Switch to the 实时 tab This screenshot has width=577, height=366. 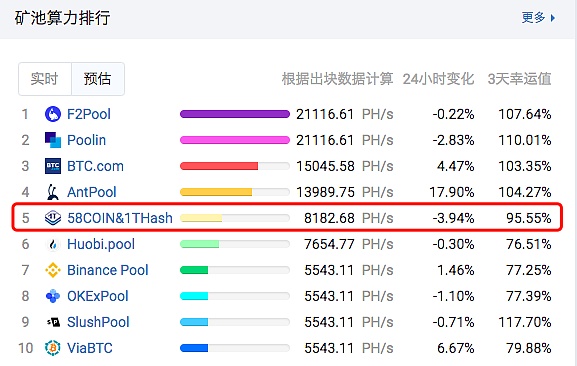45,79
